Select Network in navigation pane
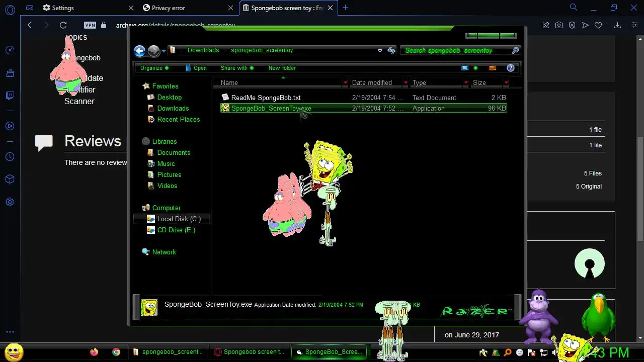The height and width of the screenshot is (362, 644). point(164,252)
